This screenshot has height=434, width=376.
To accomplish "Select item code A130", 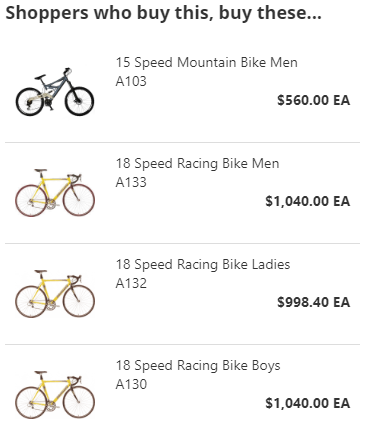I will 131,384.
